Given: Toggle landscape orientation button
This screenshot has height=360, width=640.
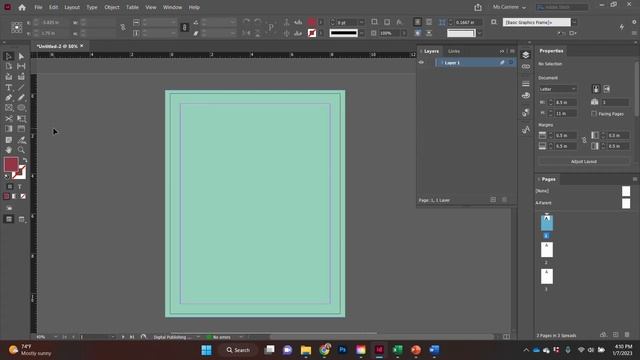Looking at the screenshot, I should pyautogui.click(x=607, y=89).
